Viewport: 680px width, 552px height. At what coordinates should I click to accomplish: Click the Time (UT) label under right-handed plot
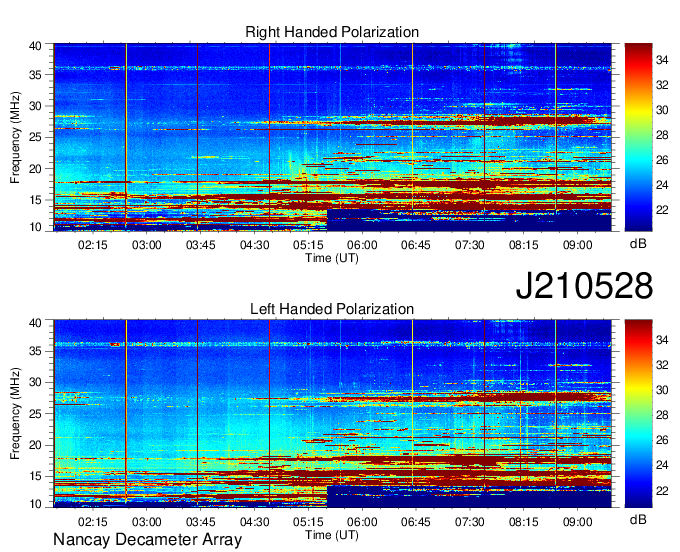point(332,258)
